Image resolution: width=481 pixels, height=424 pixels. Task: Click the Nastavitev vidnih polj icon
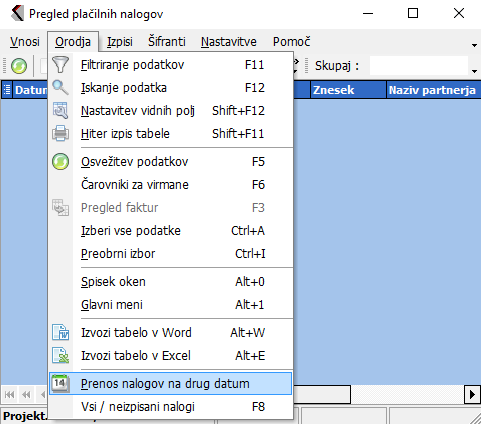[60, 111]
